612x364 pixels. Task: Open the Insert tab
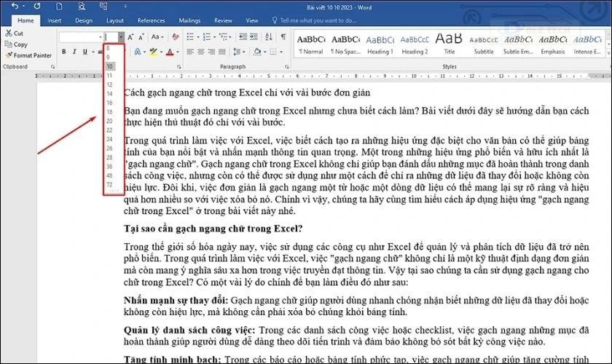pos(54,20)
